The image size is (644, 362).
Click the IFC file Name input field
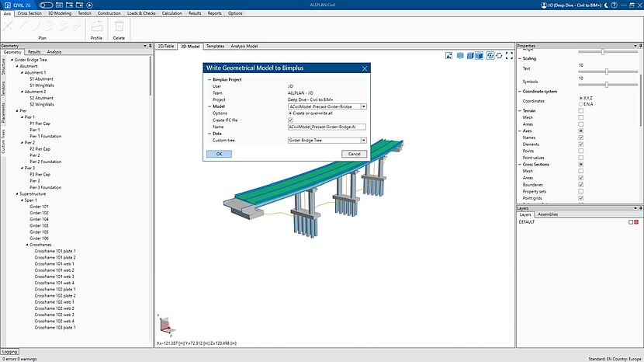point(326,126)
